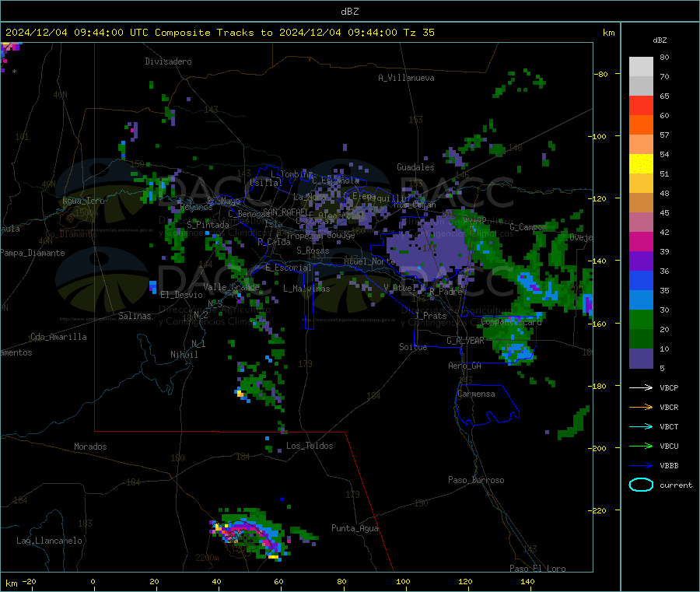Click the green VBCU arrow icon
This screenshot has height=592, width=700.
point(641,446)
